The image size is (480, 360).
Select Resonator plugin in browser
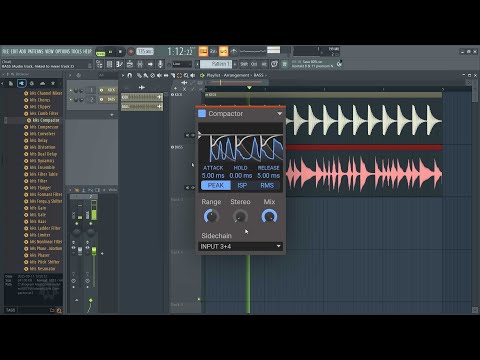(40, 269)
